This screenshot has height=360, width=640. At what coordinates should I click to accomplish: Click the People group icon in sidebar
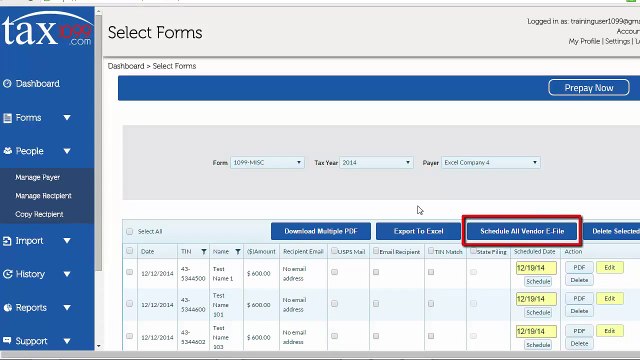pos(7,151)
